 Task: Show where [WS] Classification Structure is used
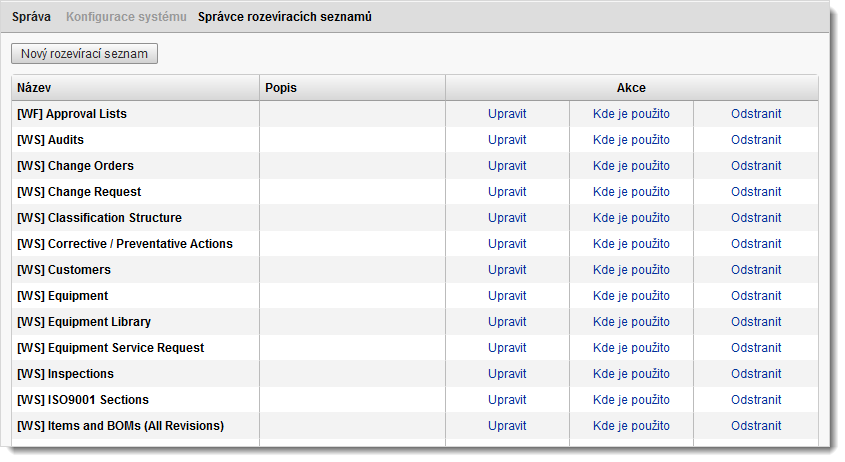(x=631, y=218)
